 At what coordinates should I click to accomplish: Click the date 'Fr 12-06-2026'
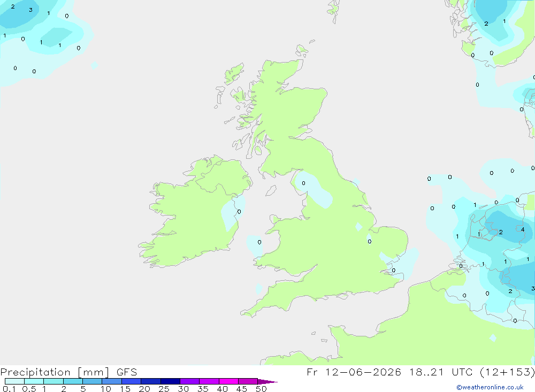click(x=354, y=372)
